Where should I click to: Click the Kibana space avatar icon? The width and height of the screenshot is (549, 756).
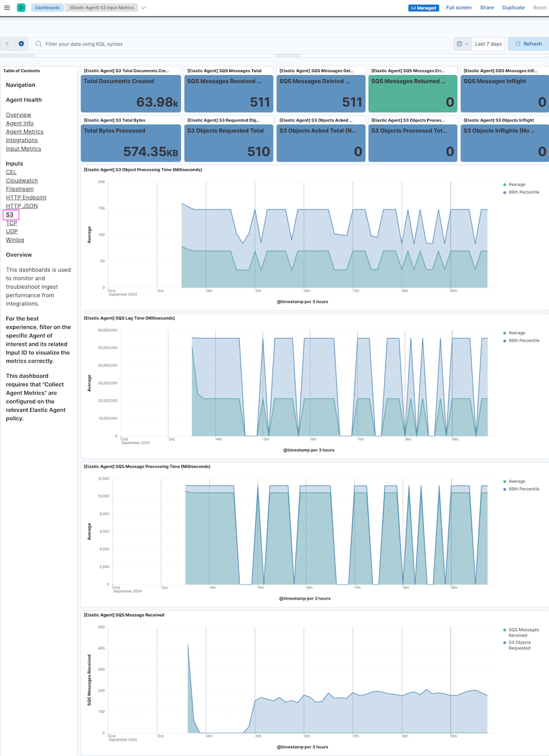click(21, 7)
